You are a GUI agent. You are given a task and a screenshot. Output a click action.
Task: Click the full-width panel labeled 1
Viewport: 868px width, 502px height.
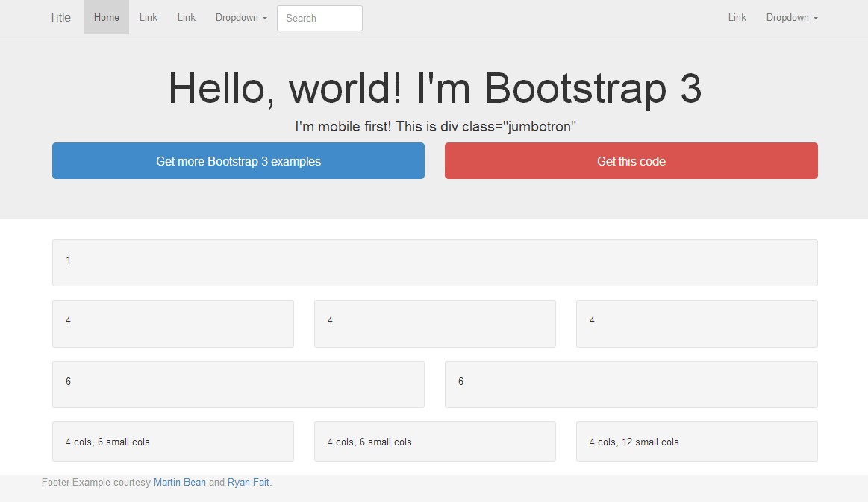tap(434, 263)
